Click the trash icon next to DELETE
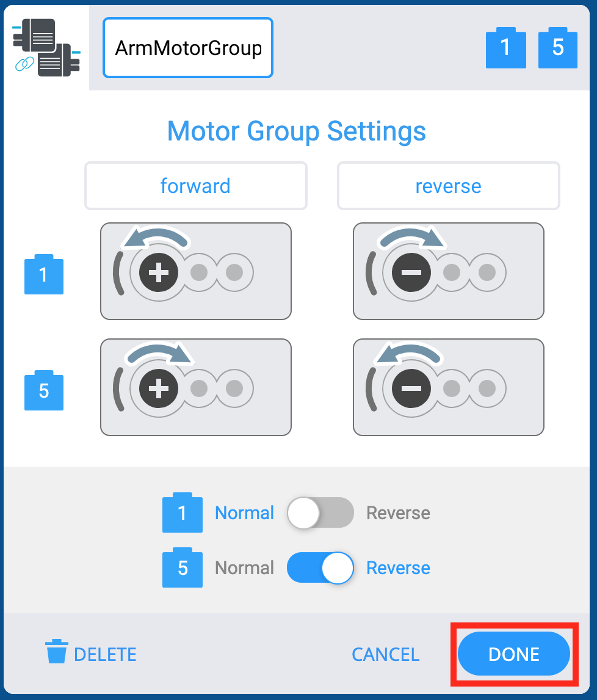The height and width of the screenshot is (700, 597). 56,654
